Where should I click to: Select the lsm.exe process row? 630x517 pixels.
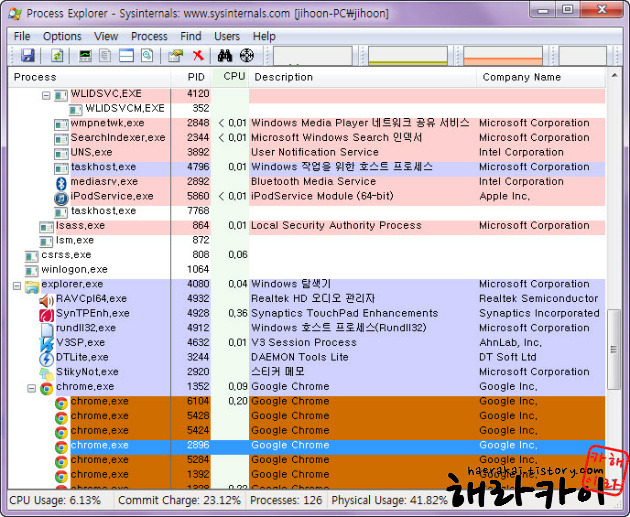(x=307, y=242)
